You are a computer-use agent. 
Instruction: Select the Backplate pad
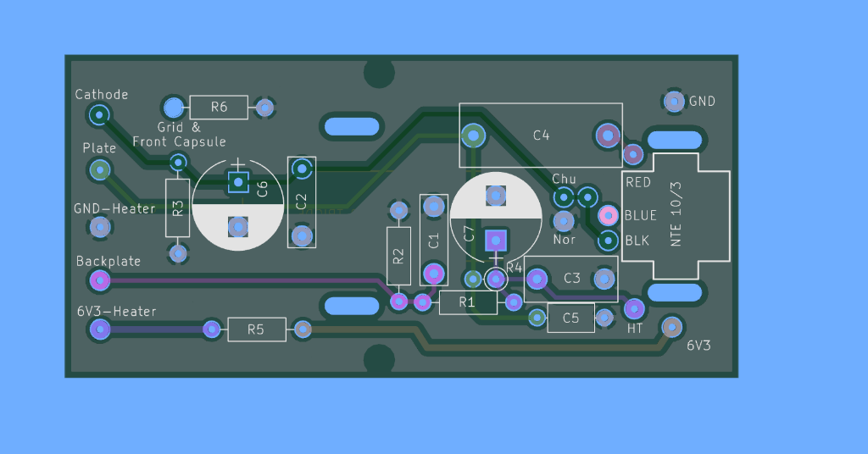pos(100,279)
